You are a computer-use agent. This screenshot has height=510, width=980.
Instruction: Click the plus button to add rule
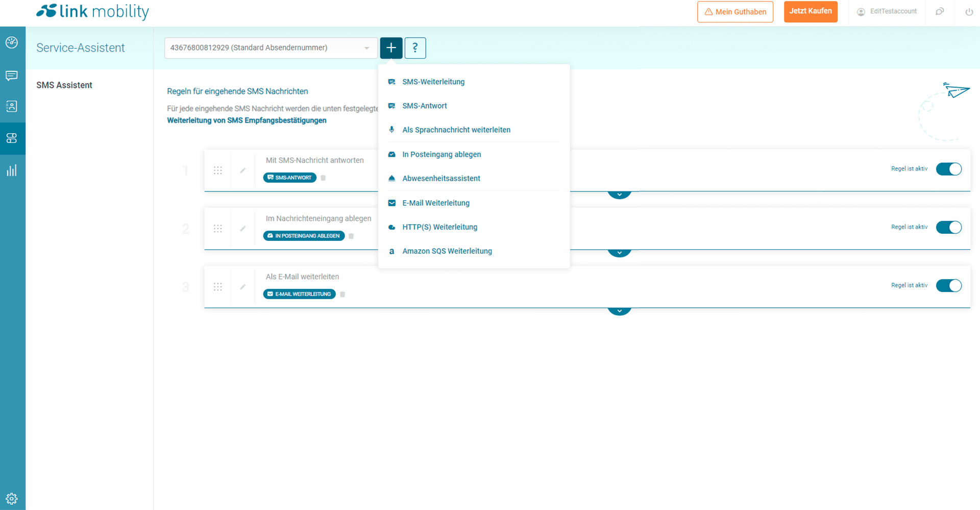[391, 48]
